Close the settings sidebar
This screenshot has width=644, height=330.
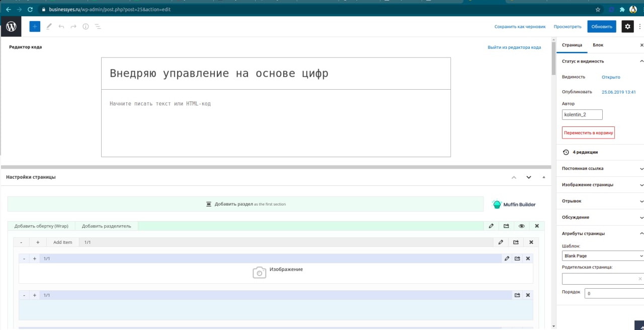[x=641, y=45]
